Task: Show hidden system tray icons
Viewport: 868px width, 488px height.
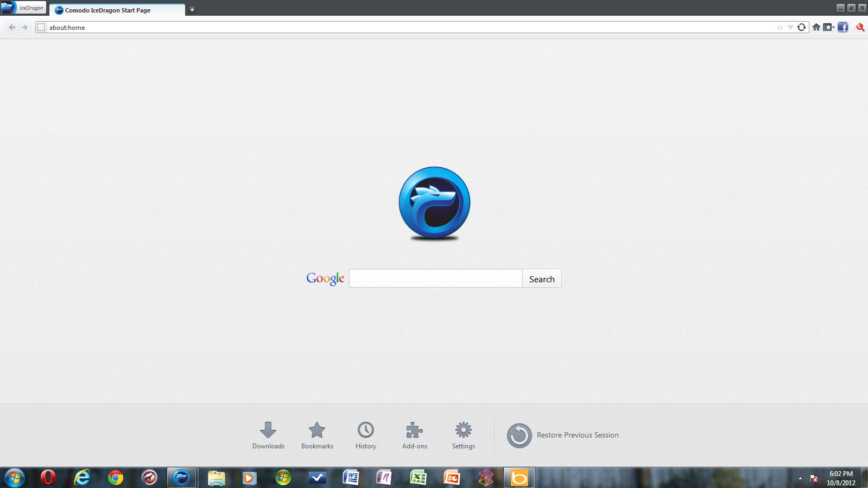Action: coord(800,478)
